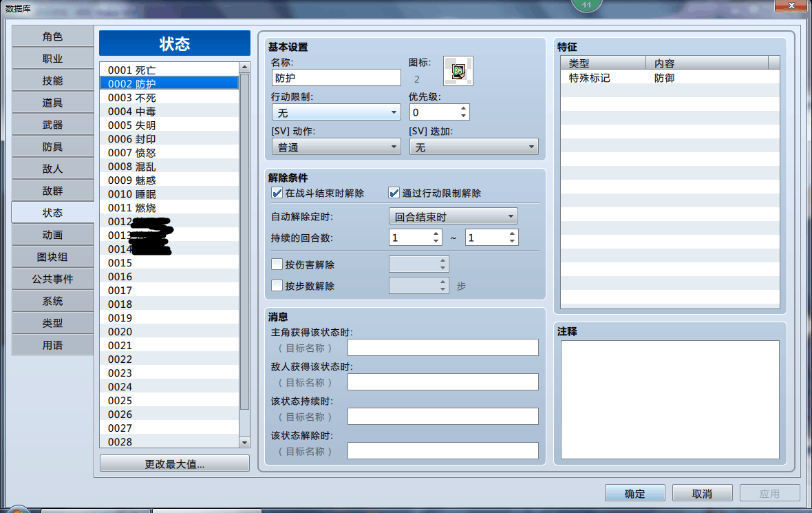
Task: Open the [SV] 迭加 dropdown
Action: pyautogui.click(x=474, y=147)
